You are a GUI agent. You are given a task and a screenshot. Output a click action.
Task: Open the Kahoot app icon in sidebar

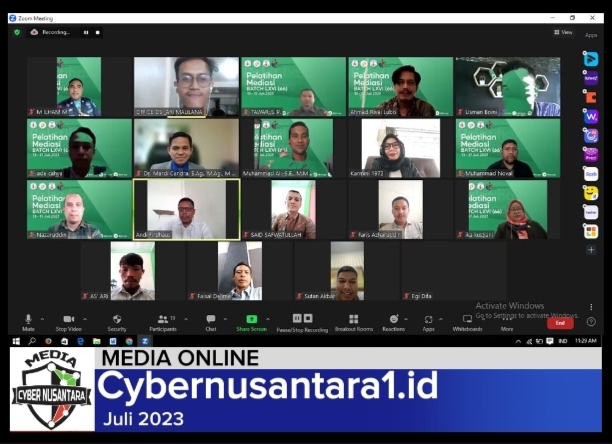pos(591,78)
